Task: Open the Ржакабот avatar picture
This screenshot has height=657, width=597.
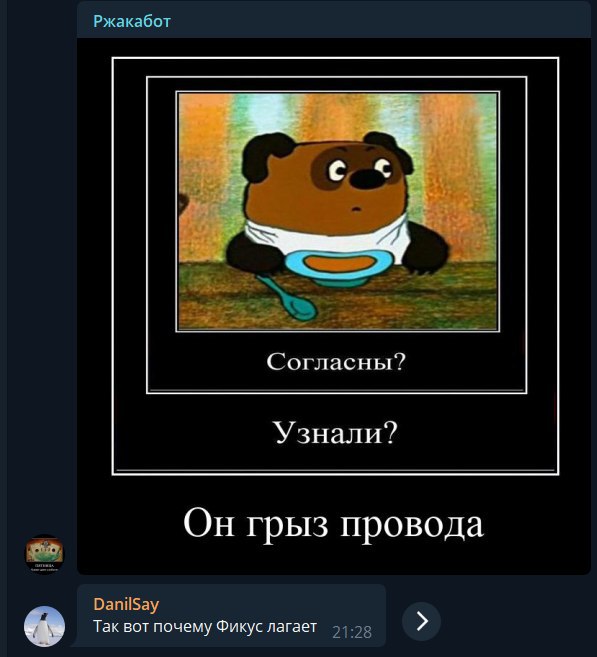Action: [44, 554]
